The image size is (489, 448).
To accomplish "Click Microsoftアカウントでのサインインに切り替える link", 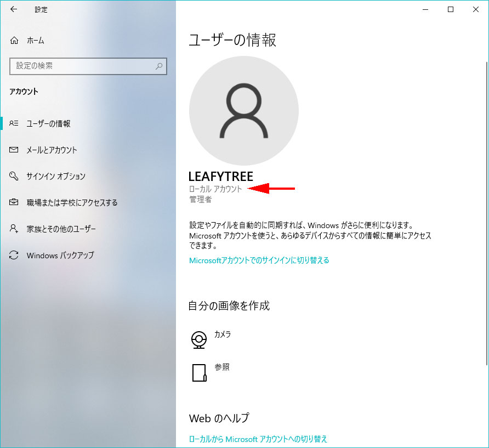I will click(x=259, y=260).
